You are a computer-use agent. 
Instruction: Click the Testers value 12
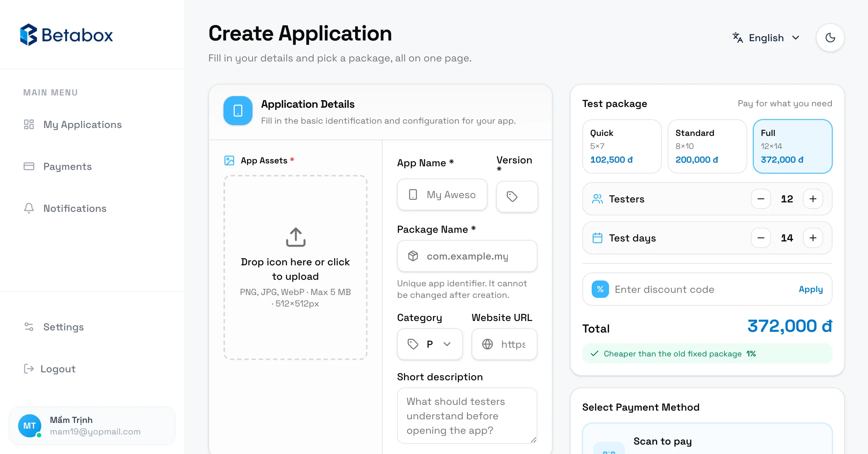pos(787,199)
